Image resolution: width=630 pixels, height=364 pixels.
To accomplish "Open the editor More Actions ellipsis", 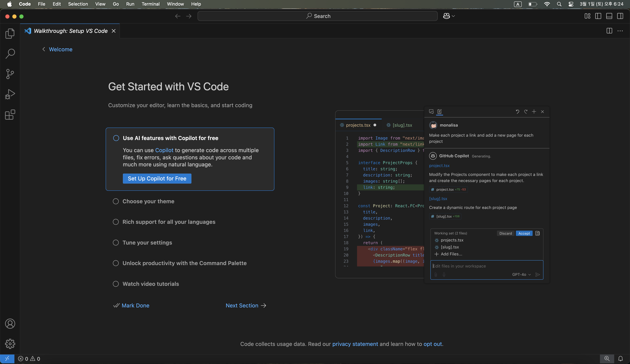I will [620, 31].
